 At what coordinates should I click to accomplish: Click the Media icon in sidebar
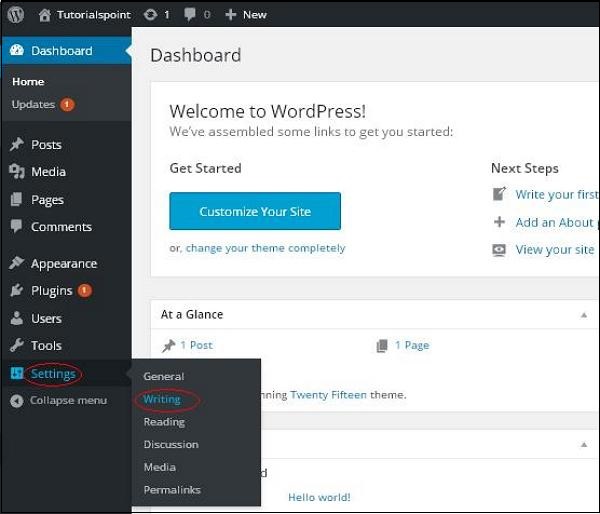pos(17,172)
